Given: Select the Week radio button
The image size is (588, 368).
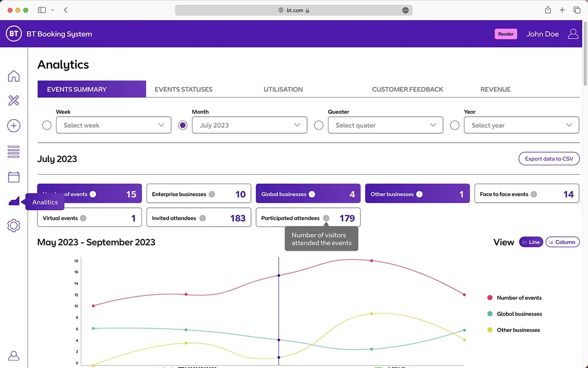Looking at the screenshot, I should click(47, 125).
